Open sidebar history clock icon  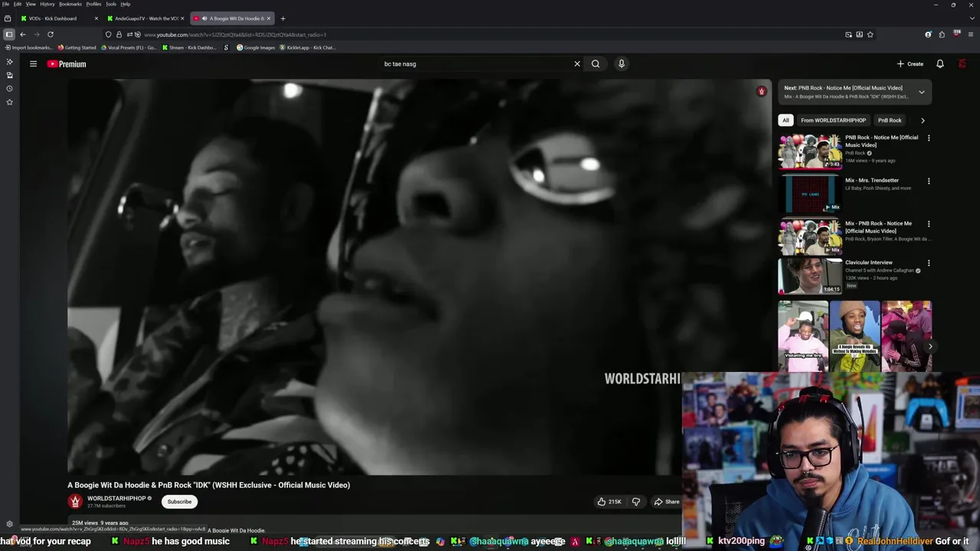pyautogui.click(x=9, y=89)
